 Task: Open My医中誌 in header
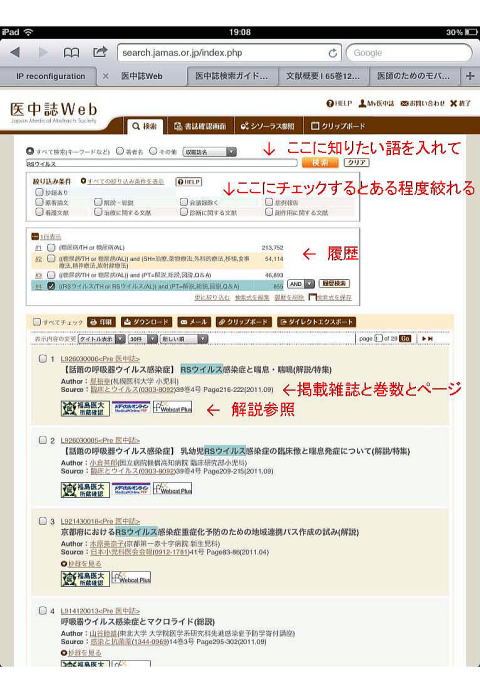point(376,103)
